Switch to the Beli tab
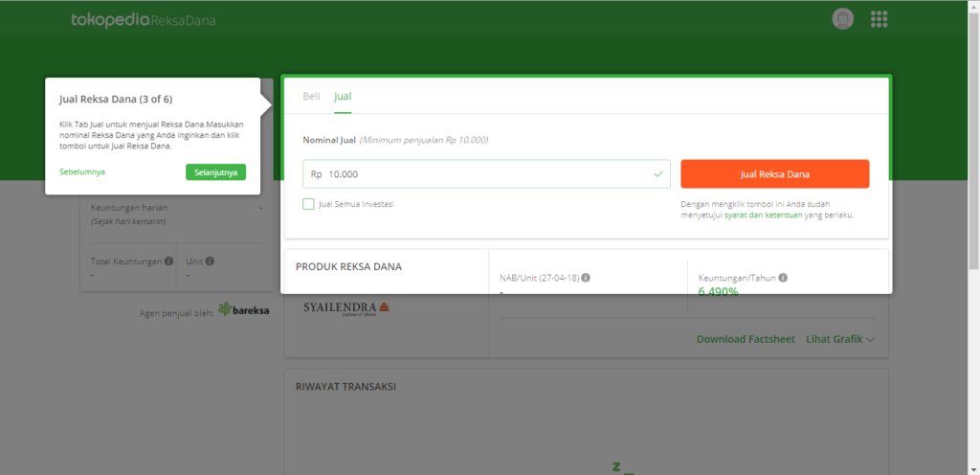This screenshot has height=475, width=980. tap(311, 97)
